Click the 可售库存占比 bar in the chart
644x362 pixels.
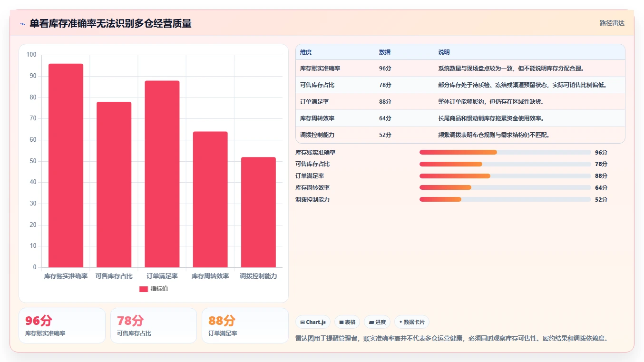click(114, 185)
